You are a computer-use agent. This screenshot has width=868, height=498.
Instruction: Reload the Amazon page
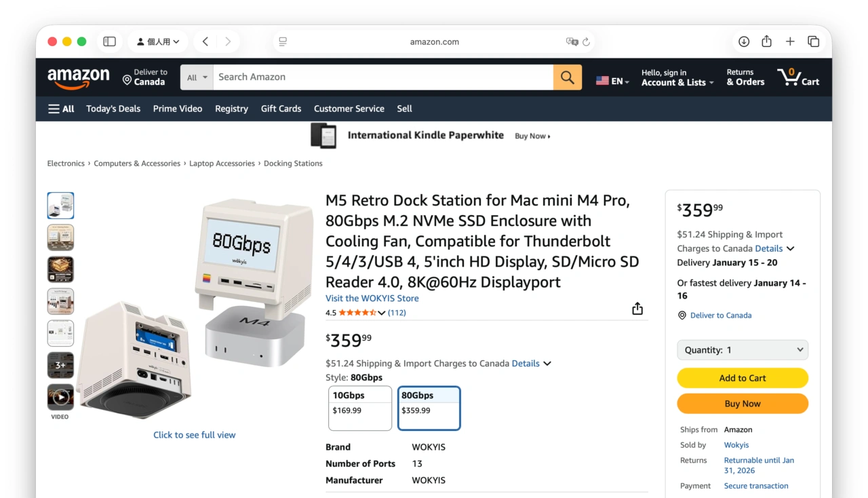(586, 41)
